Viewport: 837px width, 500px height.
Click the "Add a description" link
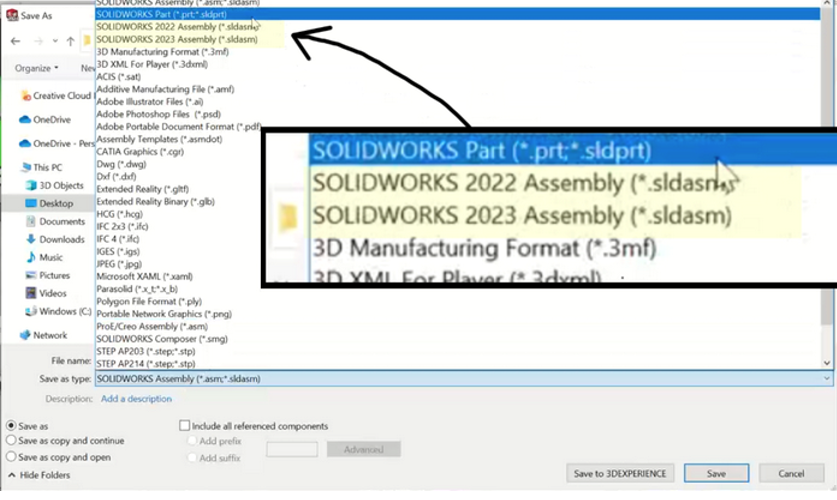(x=136, y=399)
